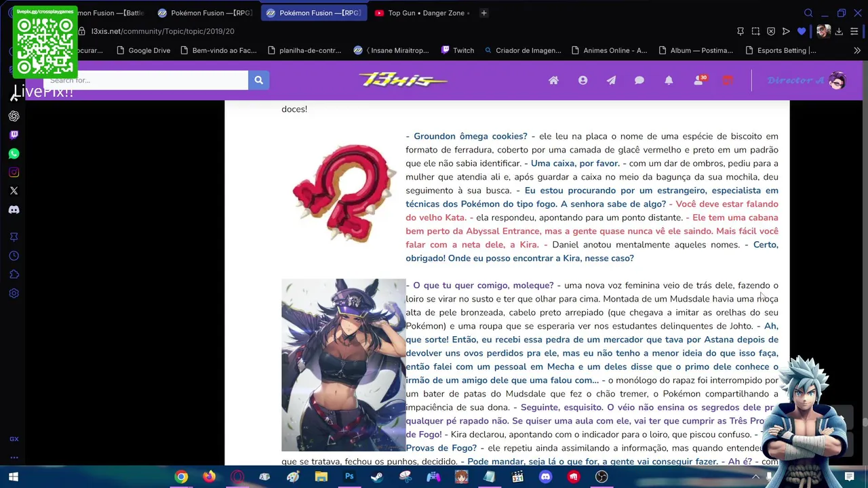Click the browser tab search magnifier
Image resolution: width=868 pixels, height=488 pixels.
pos(808,13)
